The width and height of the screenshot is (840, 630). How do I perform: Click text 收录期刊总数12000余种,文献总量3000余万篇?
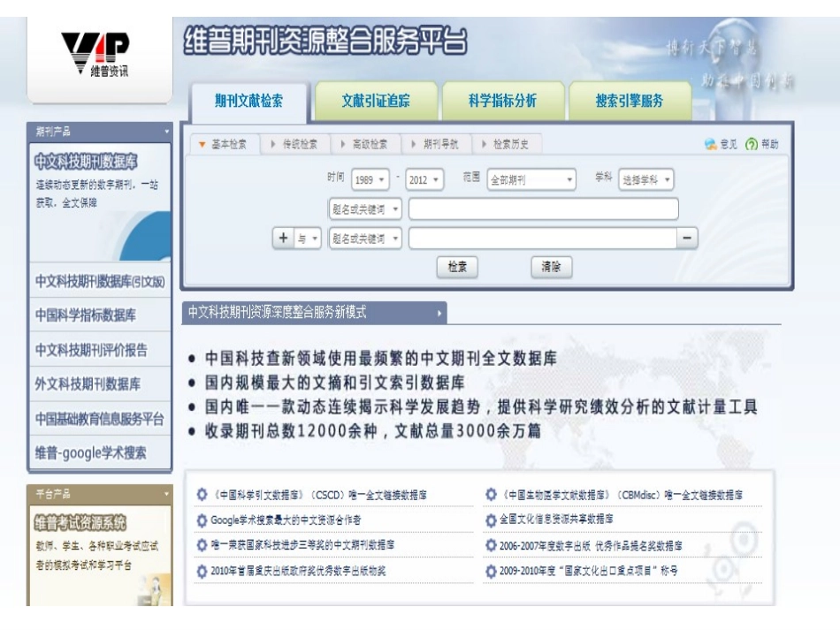coord(373,431)
